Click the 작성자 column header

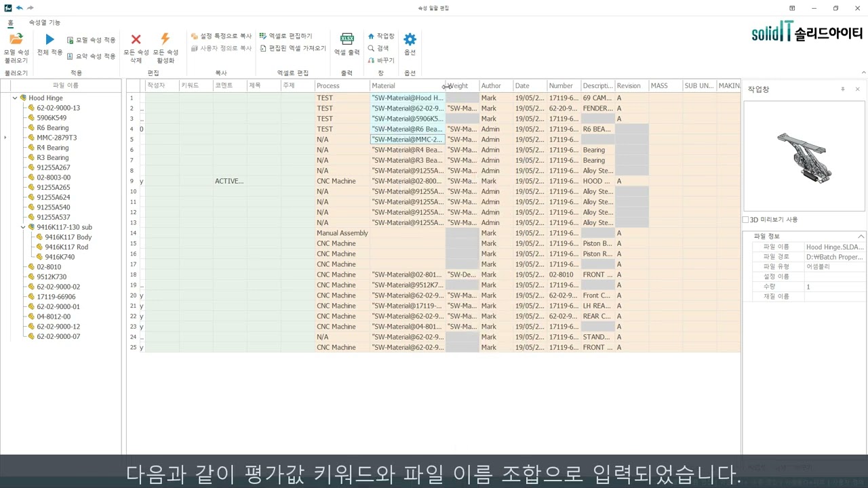[162, 86]
